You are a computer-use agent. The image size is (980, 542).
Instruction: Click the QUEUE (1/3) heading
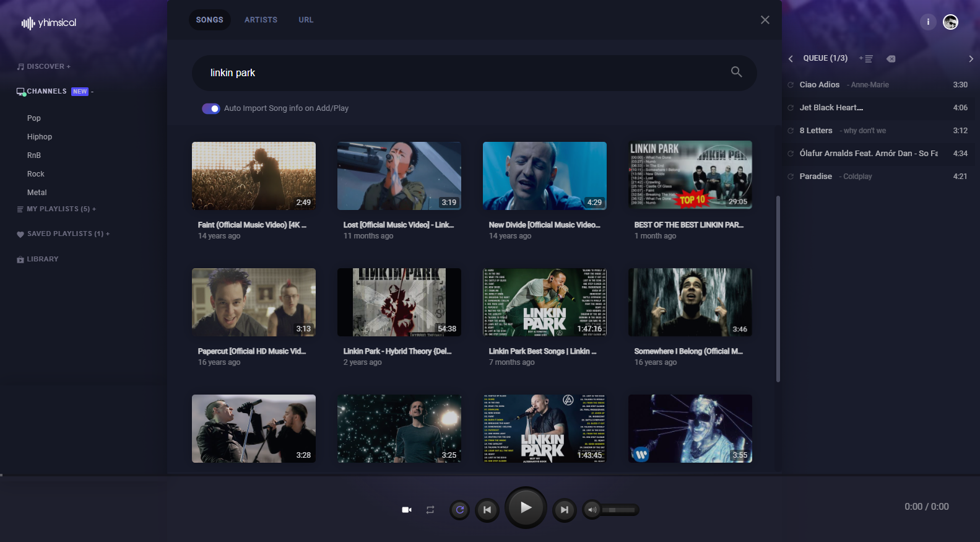[x=825, y=58]
